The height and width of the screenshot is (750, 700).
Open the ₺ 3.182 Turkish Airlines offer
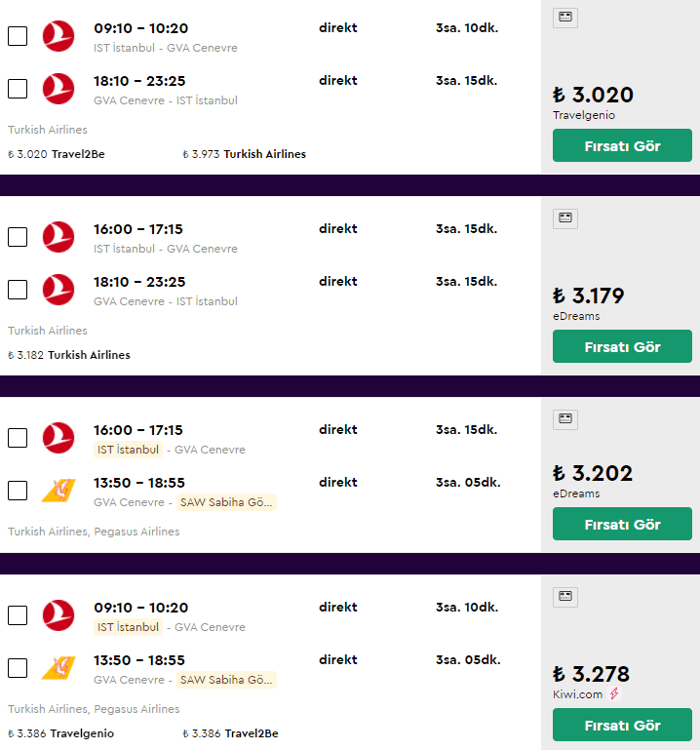pyautogui.click(x=69, y=355)
